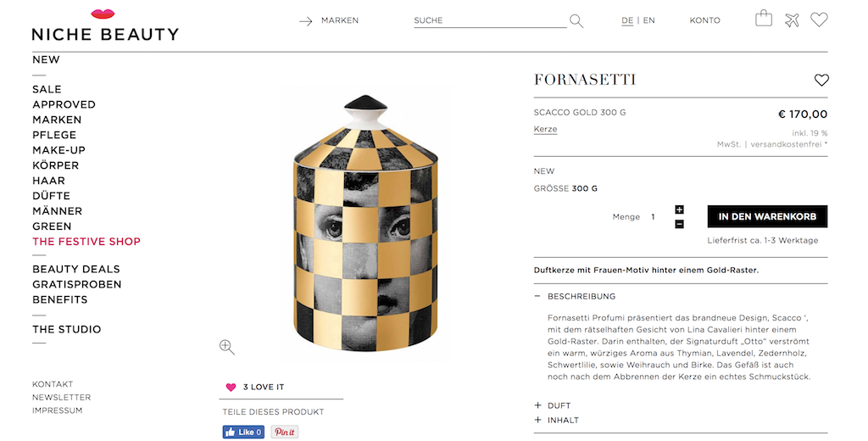This screenshot has height=441, width=868.
Task: Focus the Suche search field
Action: point(487,20)
